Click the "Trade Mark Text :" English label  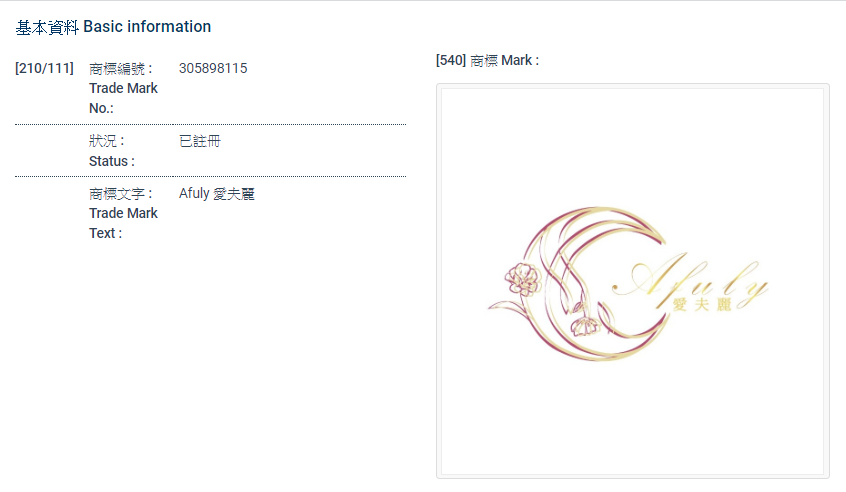pos(122,223)
